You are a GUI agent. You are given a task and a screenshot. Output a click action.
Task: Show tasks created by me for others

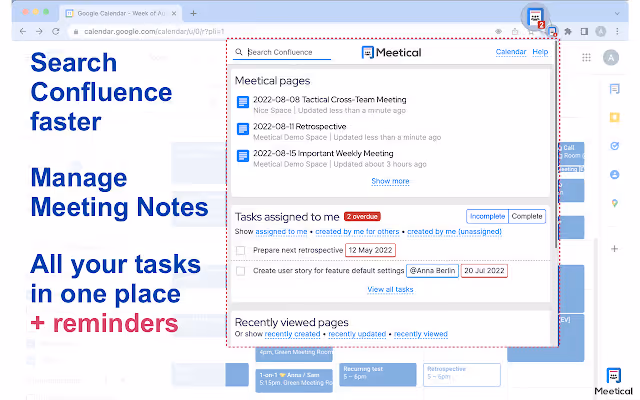point(357,231)
